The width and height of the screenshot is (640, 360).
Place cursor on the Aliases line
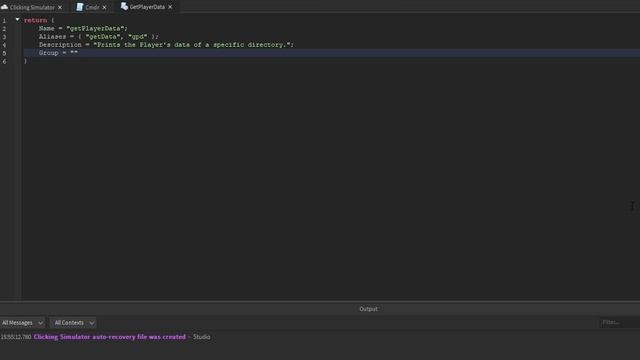(98, 36)
